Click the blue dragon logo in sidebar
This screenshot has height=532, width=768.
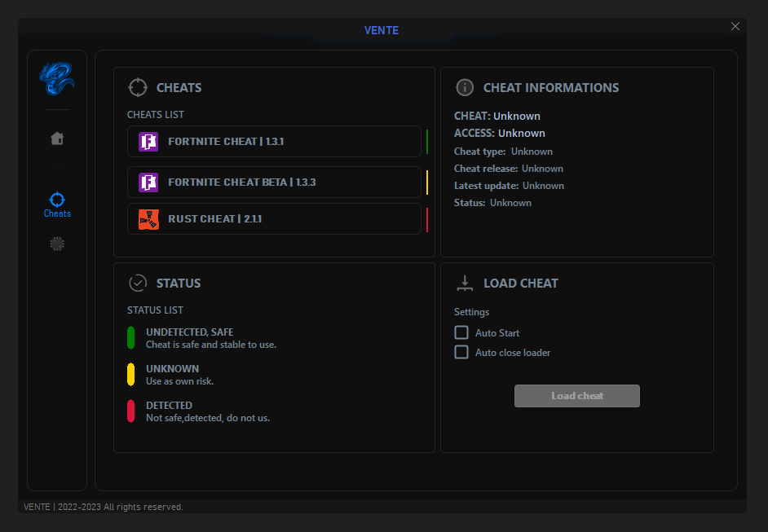point(57,78)
